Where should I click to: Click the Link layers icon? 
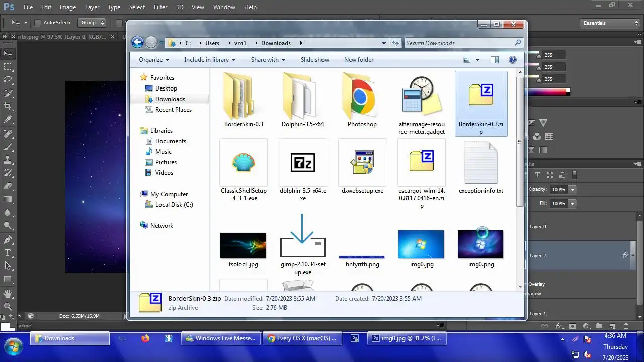pyautogui.click(x=545, y=326)
